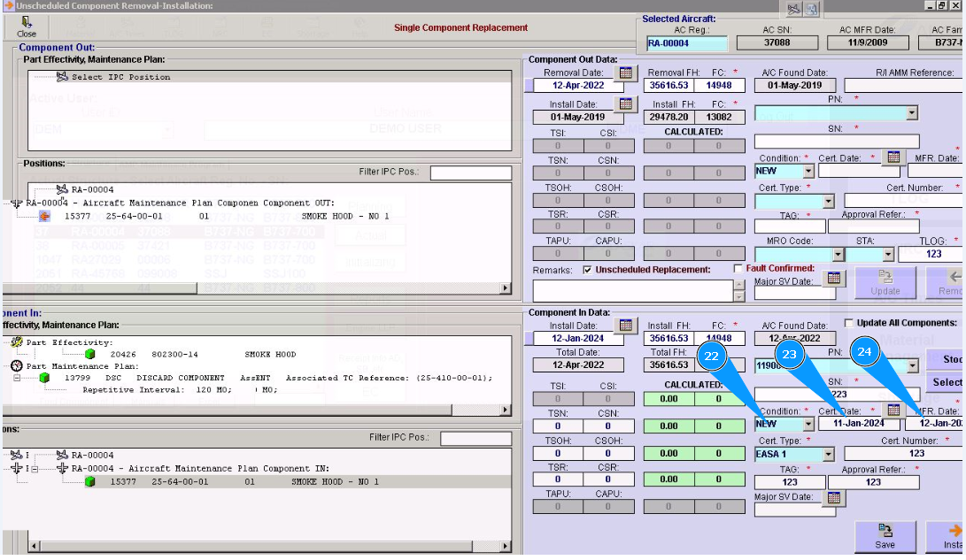Click the TLOG input field

coord(931,254)
